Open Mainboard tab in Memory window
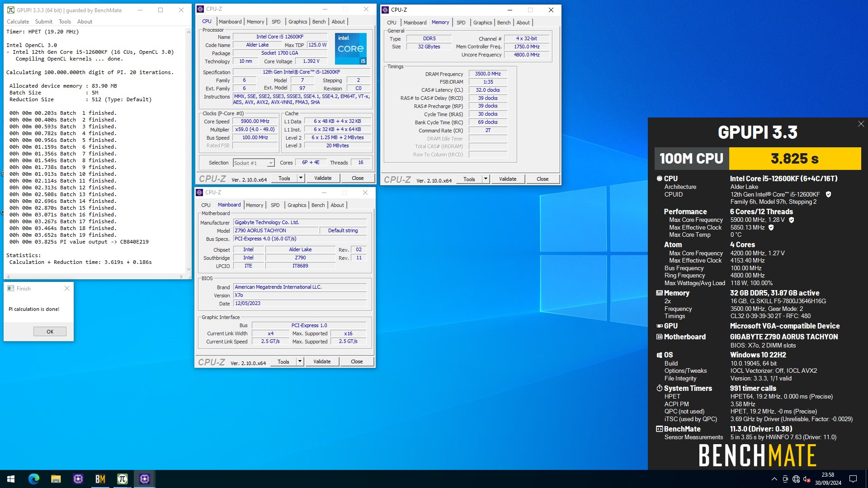Image resolution: width=868 pixels, height=488 pixels. click(415, 23)
